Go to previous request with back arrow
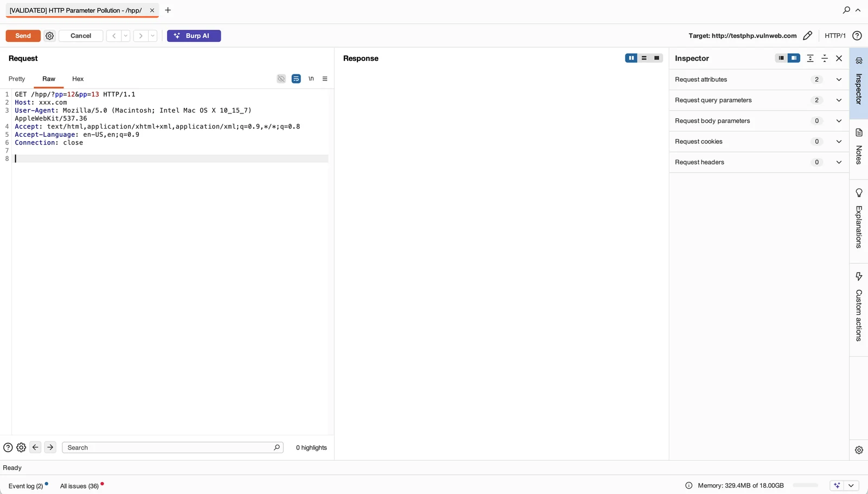The image size is (868, 494). coord(114,36)
